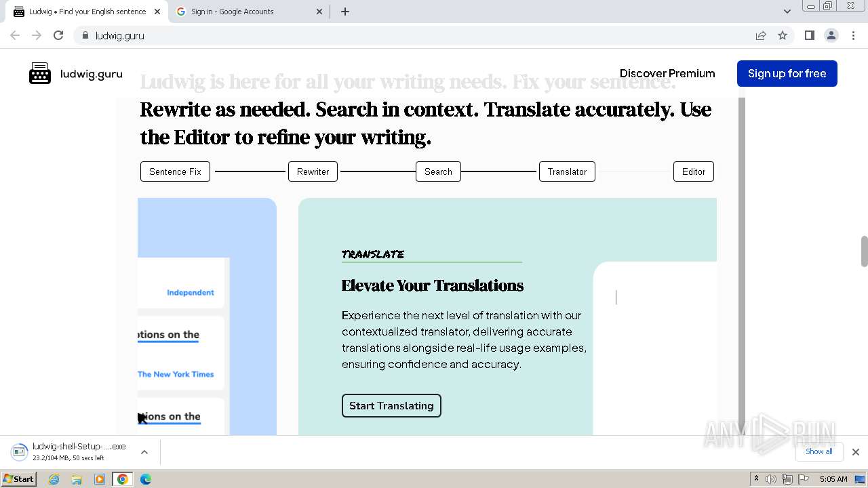This screenshot has width=868, height=488.
Task: Click the Sign up for free button
Action: (787, 73)
